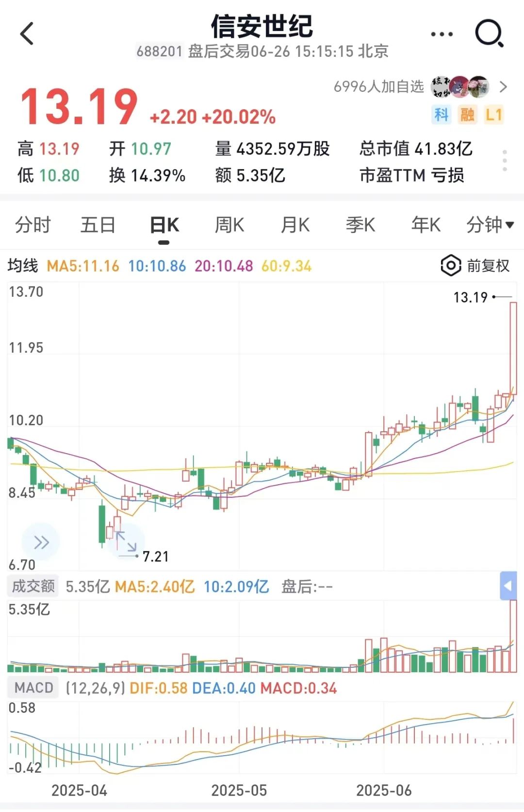The width and height of the screenshot is (524, 812).
Task: Tap the 前复权 text label
Action: (488, 266)
